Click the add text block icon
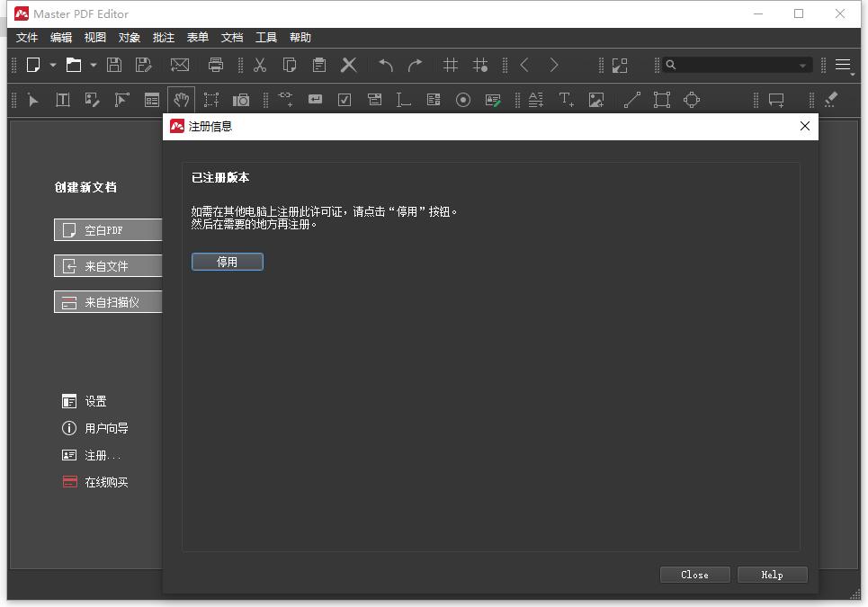 (x=536, y=100)
